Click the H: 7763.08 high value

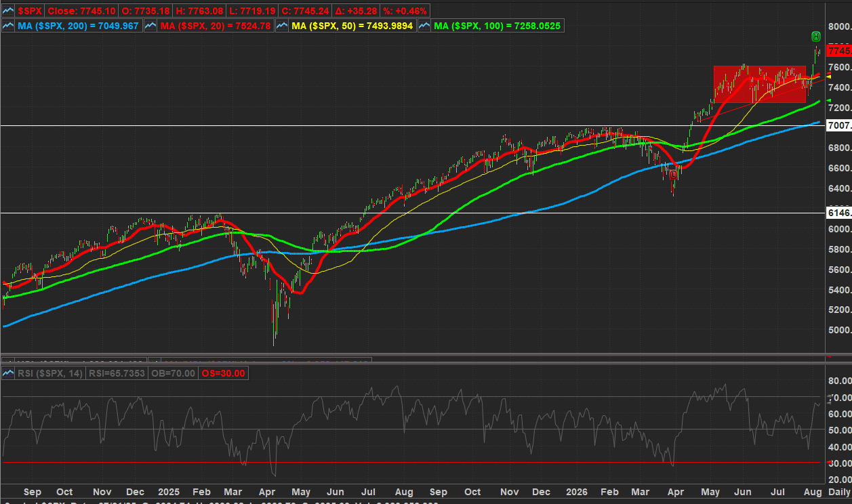[x=199, y=12]
